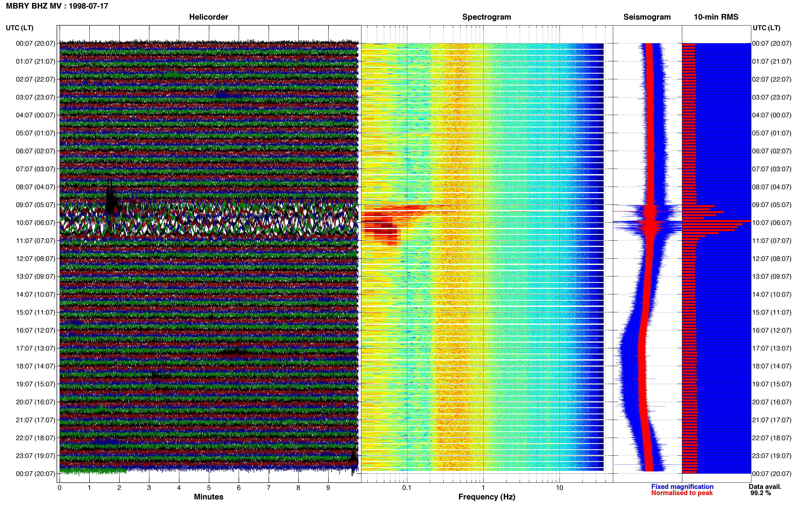Image resolution: width=812 pixels, height=508 pixels.
Task: Click left time label 06:07 (02:07)
Action: [x=36, y=151]
